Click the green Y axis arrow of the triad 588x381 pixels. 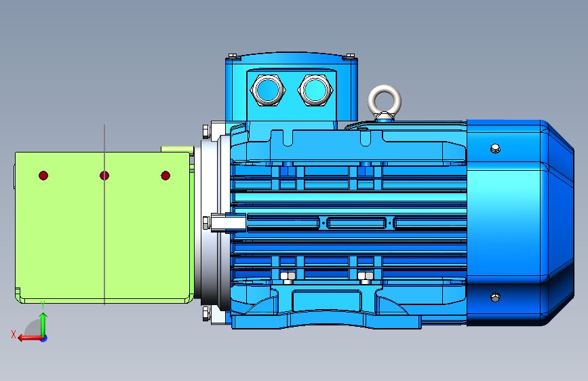pos(43,325)
